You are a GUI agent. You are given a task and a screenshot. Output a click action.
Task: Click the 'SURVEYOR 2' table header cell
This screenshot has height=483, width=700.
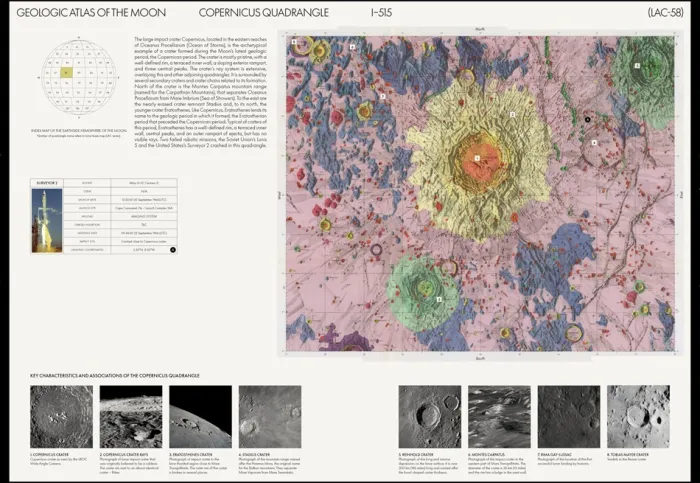47,183
